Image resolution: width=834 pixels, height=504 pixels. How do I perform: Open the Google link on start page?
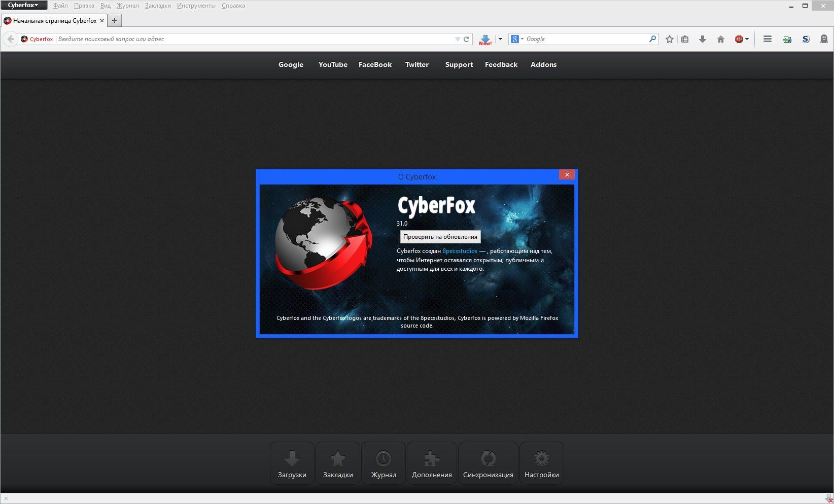291,64
